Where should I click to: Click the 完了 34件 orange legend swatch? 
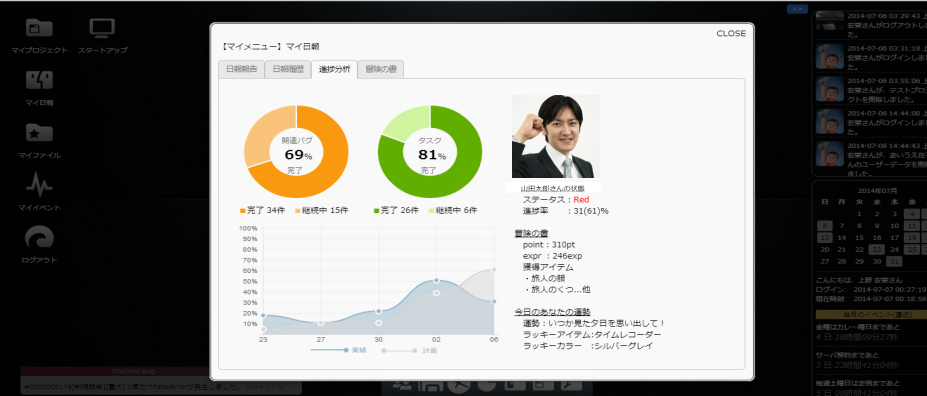[x=242, y=210]
